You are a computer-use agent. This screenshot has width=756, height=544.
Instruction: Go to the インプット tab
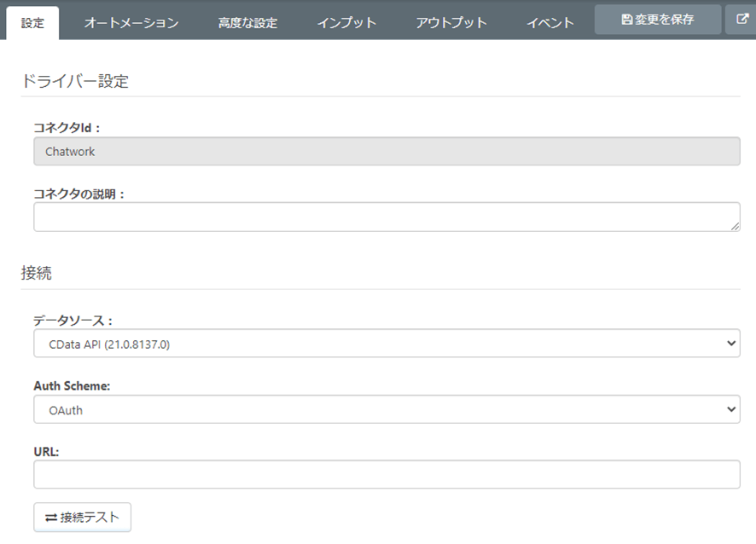coord(346,23)
